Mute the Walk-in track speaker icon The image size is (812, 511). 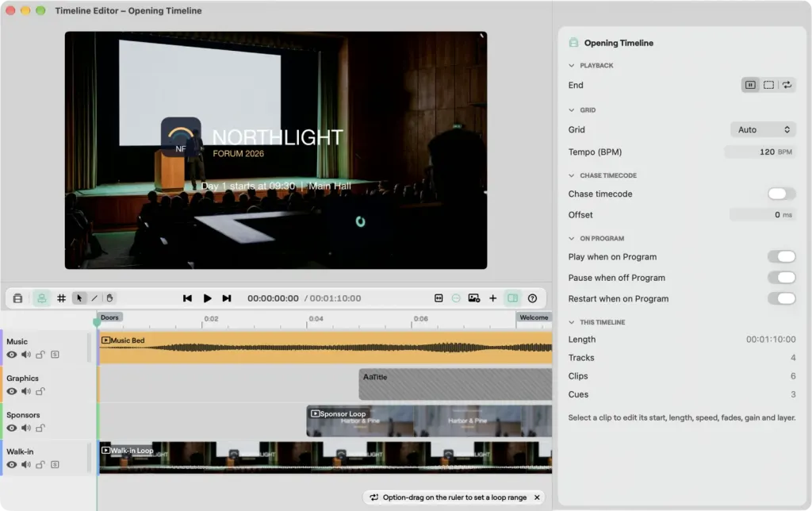[26, 464]
